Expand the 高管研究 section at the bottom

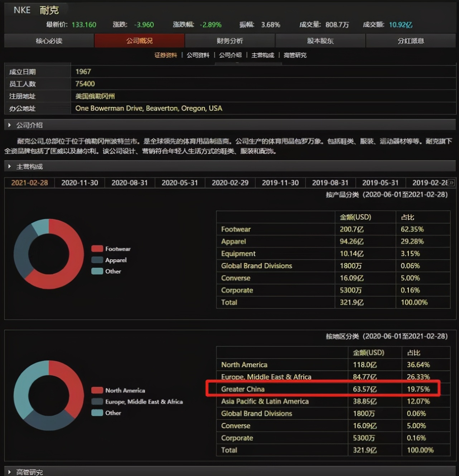click(10, 472)
